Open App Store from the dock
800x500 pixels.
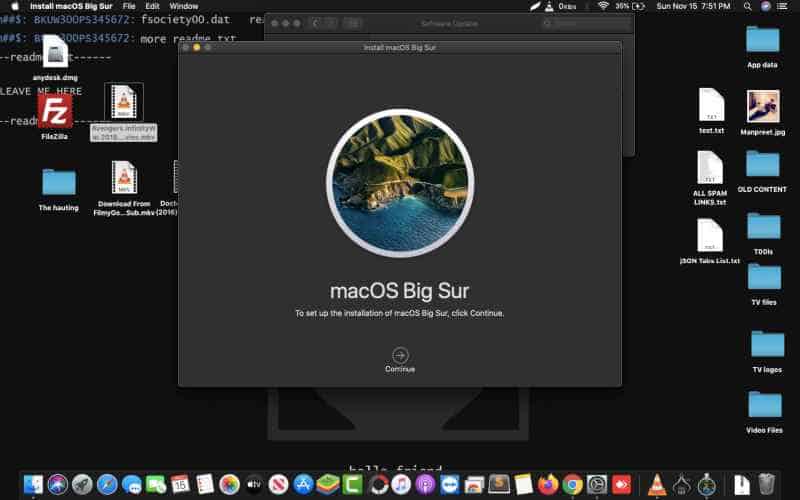[x=303, y=484]
